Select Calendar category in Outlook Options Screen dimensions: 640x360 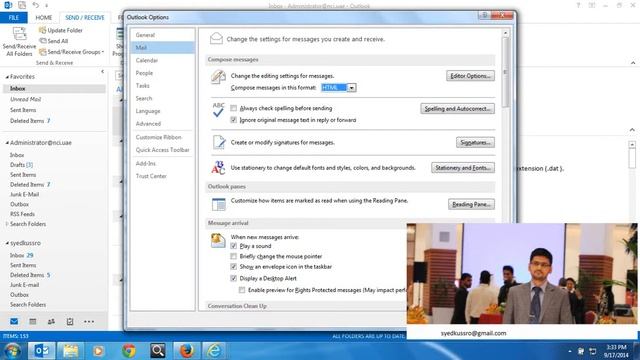162,60
